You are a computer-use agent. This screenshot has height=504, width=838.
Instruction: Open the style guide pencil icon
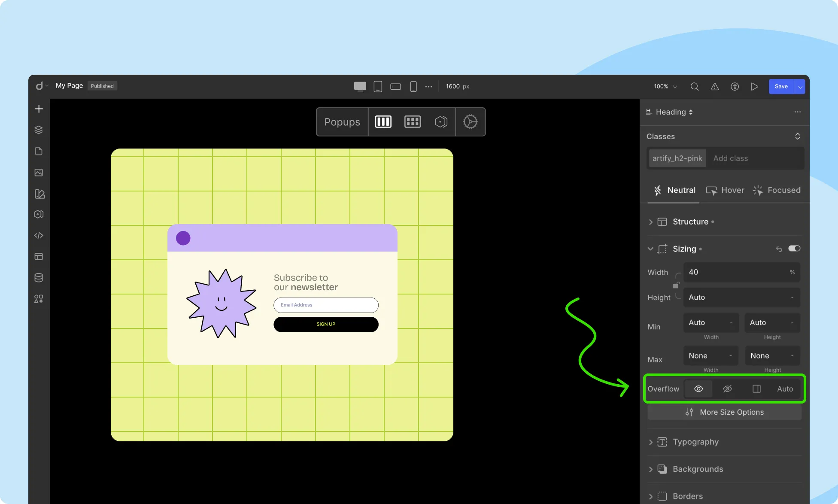click(39, 194)
